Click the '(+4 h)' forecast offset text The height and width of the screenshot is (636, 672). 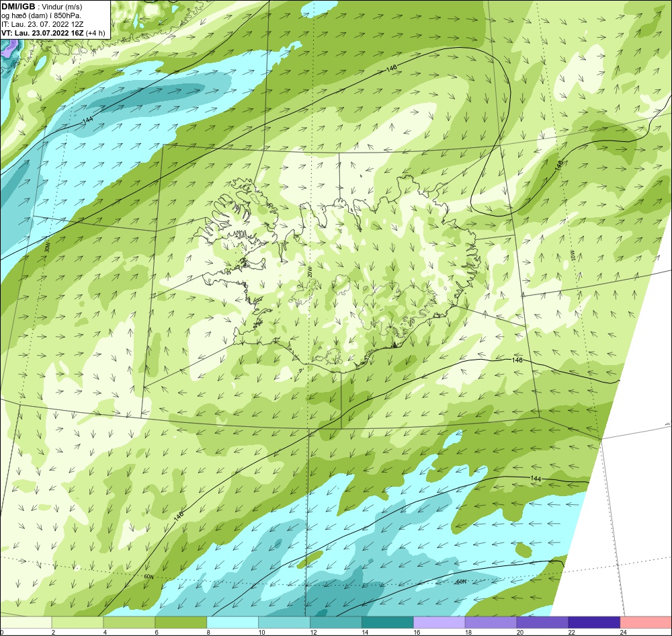(x=95, y=33)
